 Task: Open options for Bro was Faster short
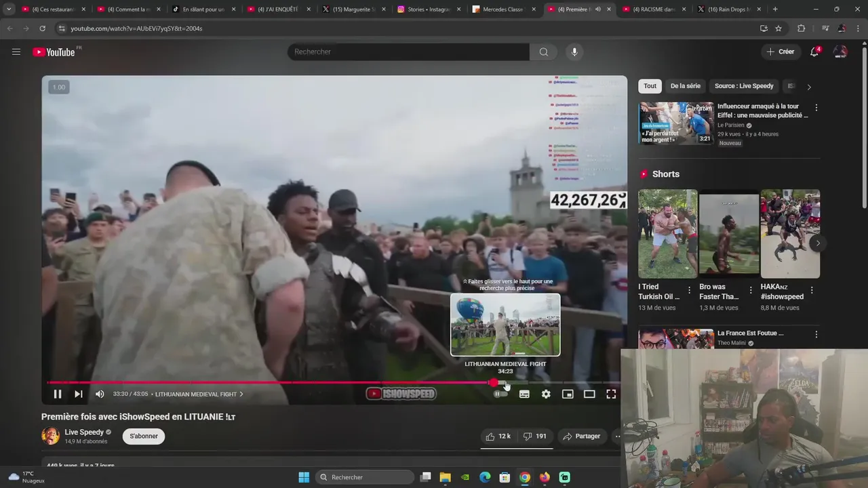pos(751,290)
